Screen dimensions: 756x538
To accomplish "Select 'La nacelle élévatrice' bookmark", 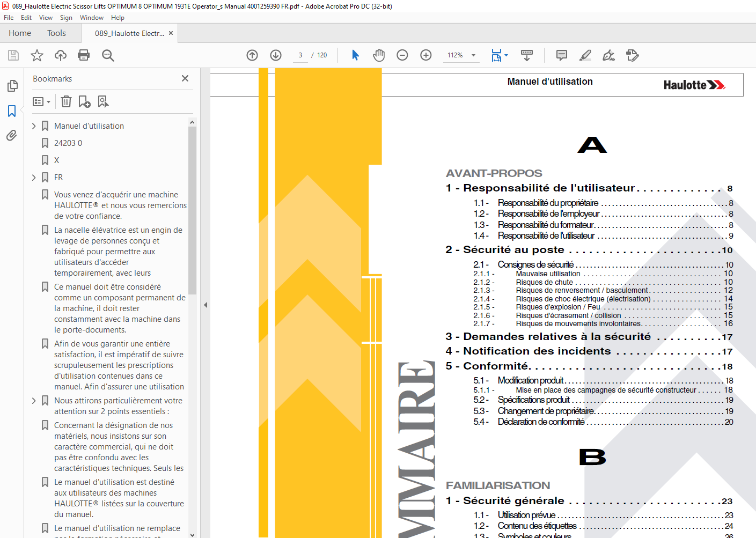I will coord(118,252).
